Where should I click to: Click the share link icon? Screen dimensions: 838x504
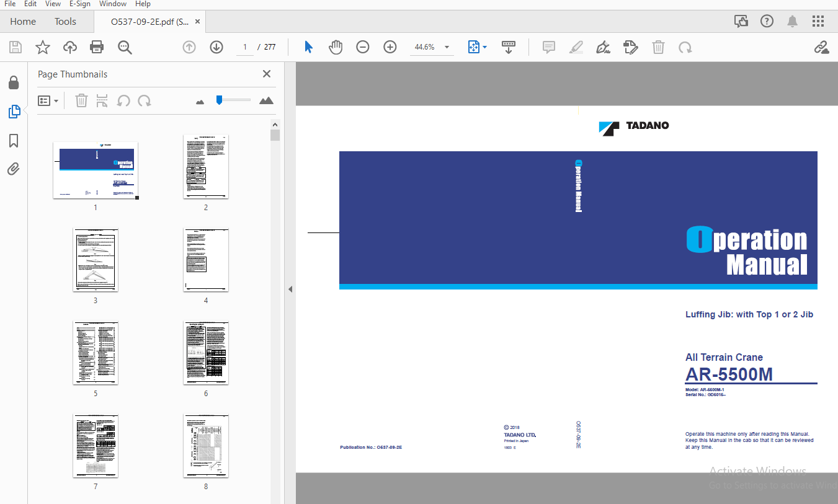821,47
